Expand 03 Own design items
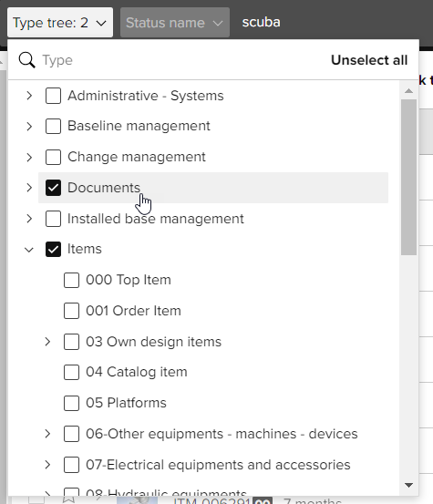 tap(47, 342)
